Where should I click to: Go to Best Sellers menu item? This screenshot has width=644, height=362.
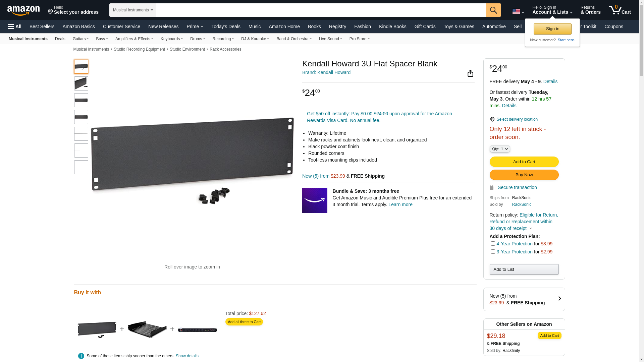[x=42, y=26]
